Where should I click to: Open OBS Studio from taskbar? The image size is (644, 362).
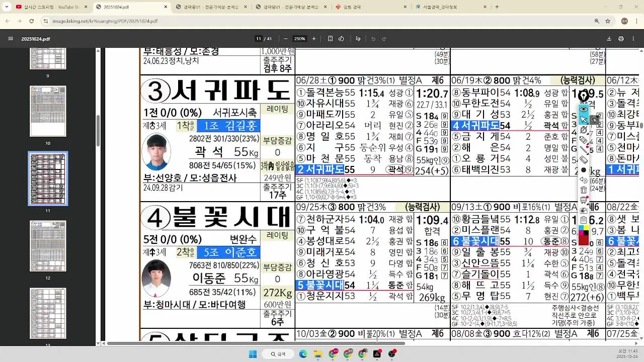(392, 354)
